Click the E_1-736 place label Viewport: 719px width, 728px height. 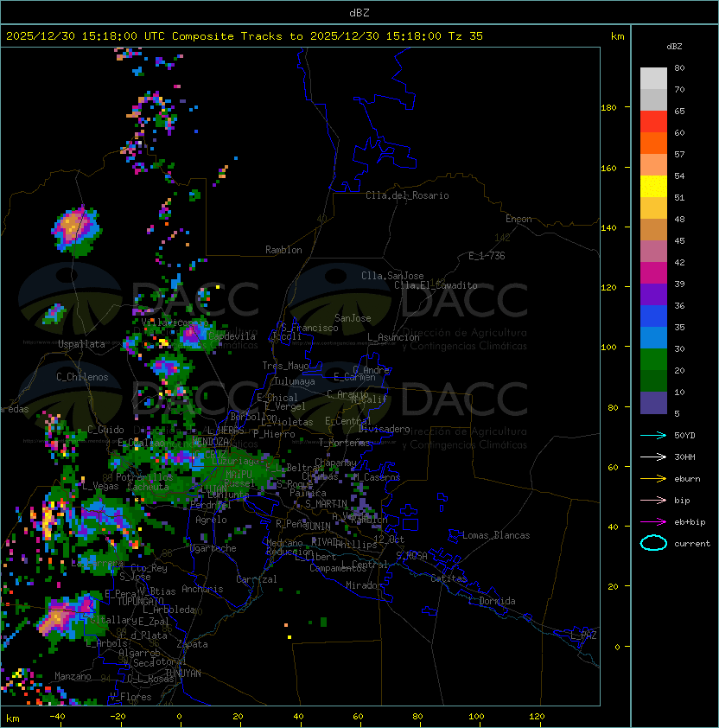(487, 256)
